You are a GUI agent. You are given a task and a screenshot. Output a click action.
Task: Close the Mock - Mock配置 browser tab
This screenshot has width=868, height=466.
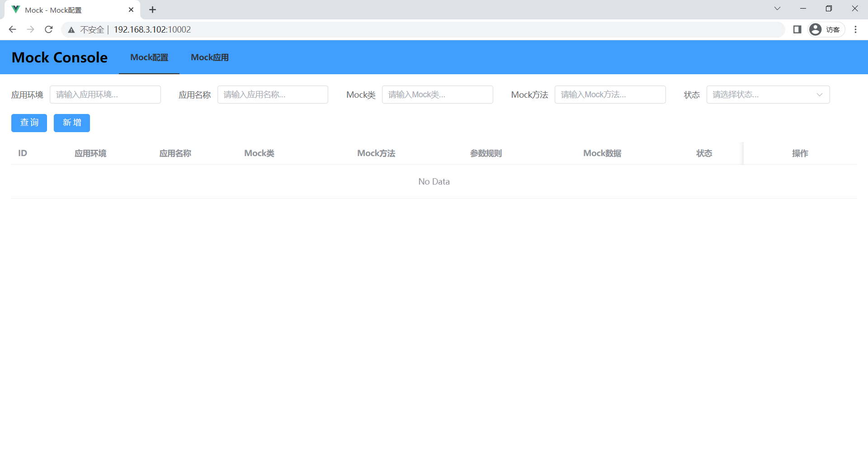pyautogui.click(x=131, y=10)
